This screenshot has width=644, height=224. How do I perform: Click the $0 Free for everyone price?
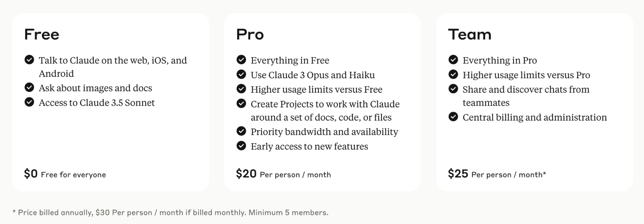click(65, 174)
